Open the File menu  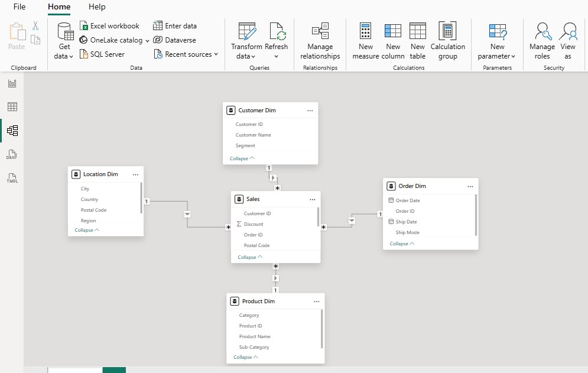pos(20,7)
